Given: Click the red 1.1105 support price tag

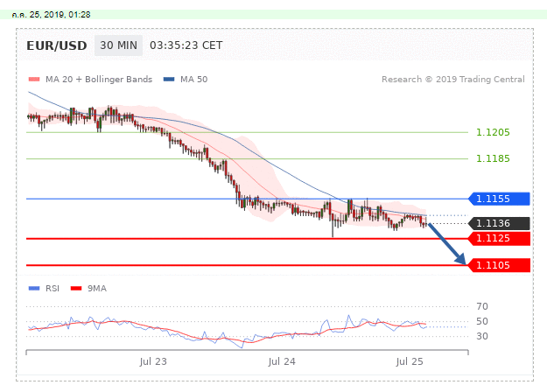Looking at the screenshot, I should click(499, 265).
